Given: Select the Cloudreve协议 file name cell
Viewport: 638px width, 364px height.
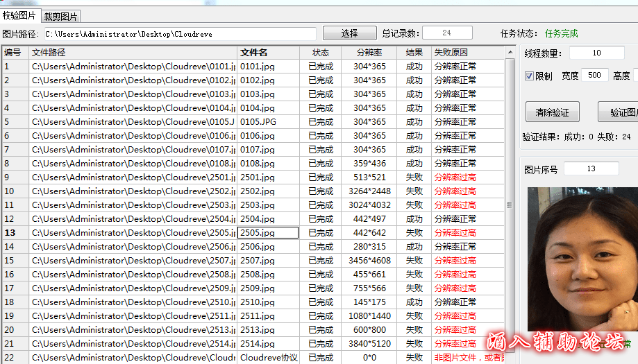Looking at the screenshot, I should pyautogui.click(x=268, y=358).
